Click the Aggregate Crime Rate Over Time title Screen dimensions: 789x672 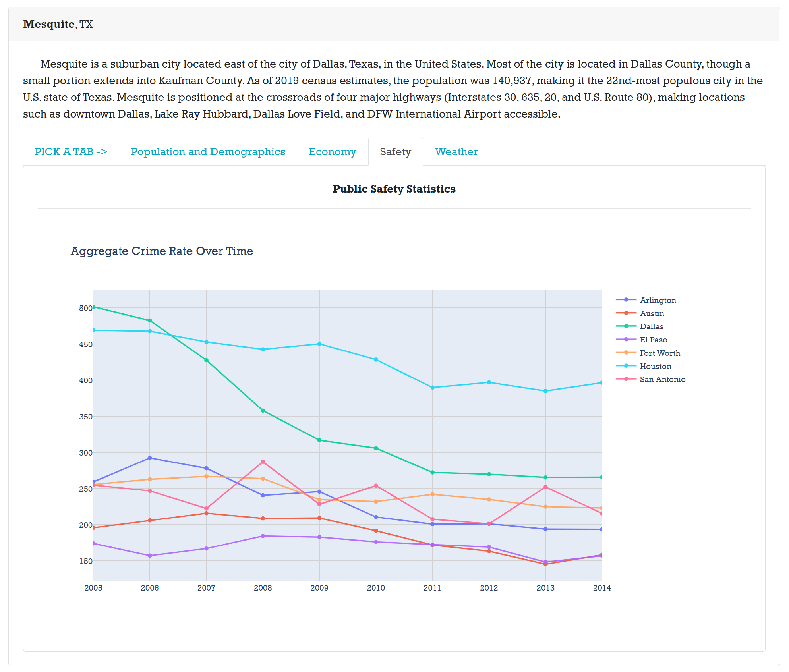click(162, 251)
